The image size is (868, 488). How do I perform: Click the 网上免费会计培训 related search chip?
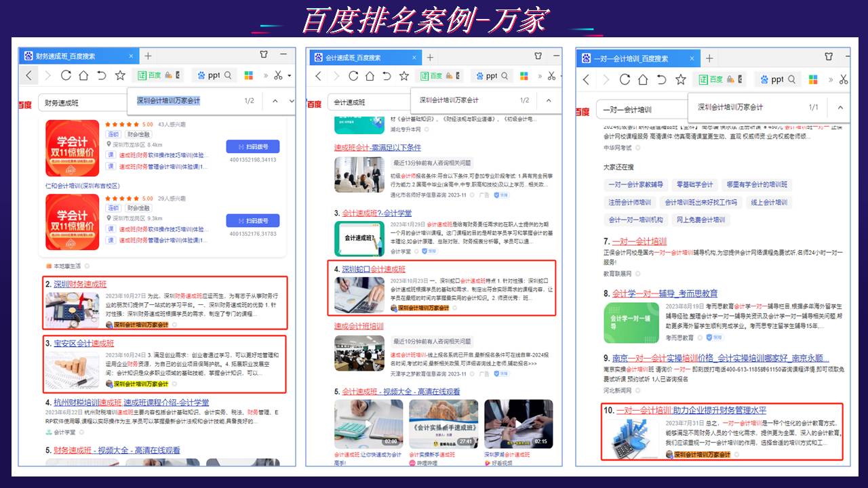(700, 220)
